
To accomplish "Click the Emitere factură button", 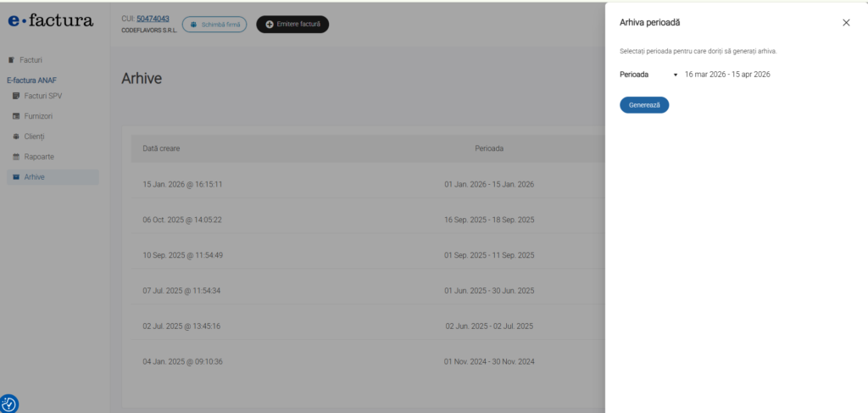I will (292, 25).
